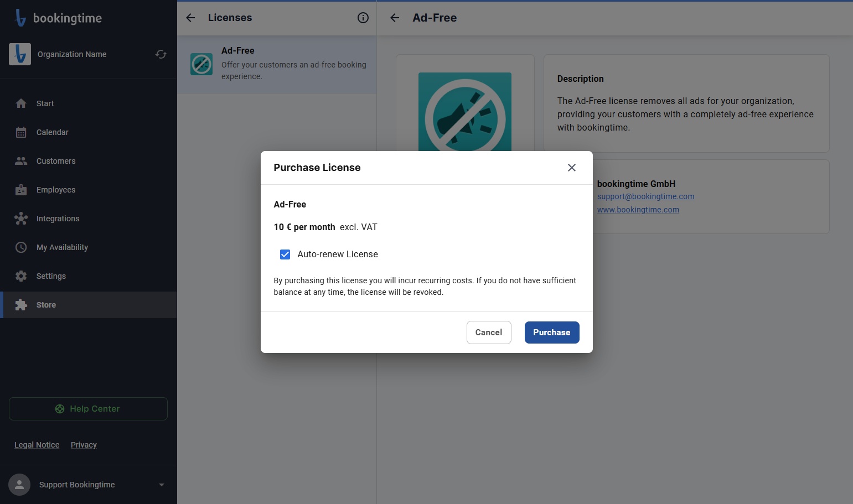This screenshot has height=504, width=853.
Task: Click the Organization Name label
Action: (x=72, y=54)
